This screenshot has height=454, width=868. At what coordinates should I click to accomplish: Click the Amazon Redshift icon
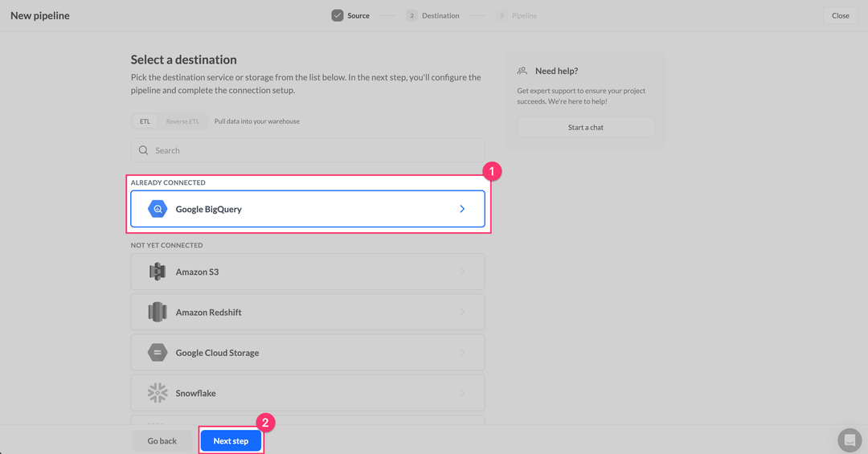(x=158, y=313)
